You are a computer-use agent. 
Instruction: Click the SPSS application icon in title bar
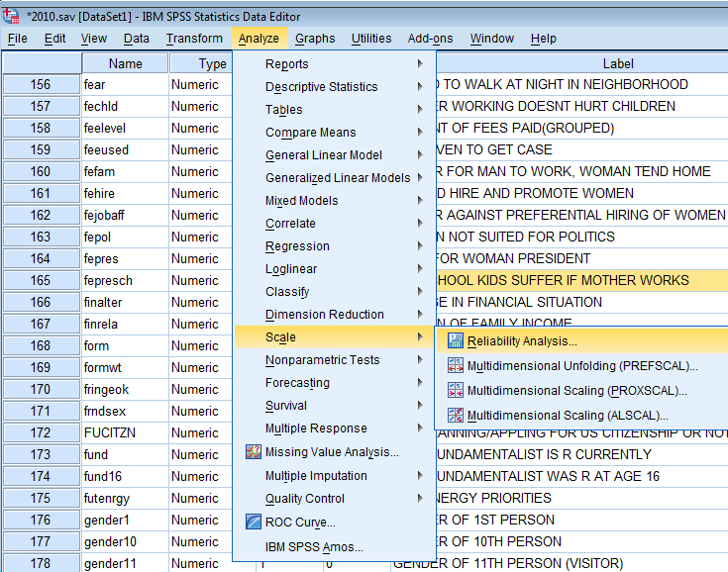11,16
